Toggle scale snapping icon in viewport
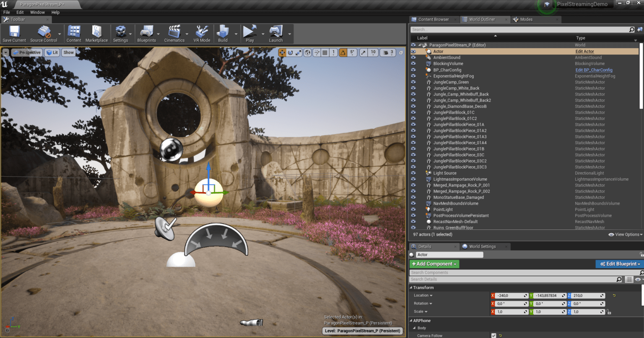The image size is (644, 338). [x=363, y=52]
